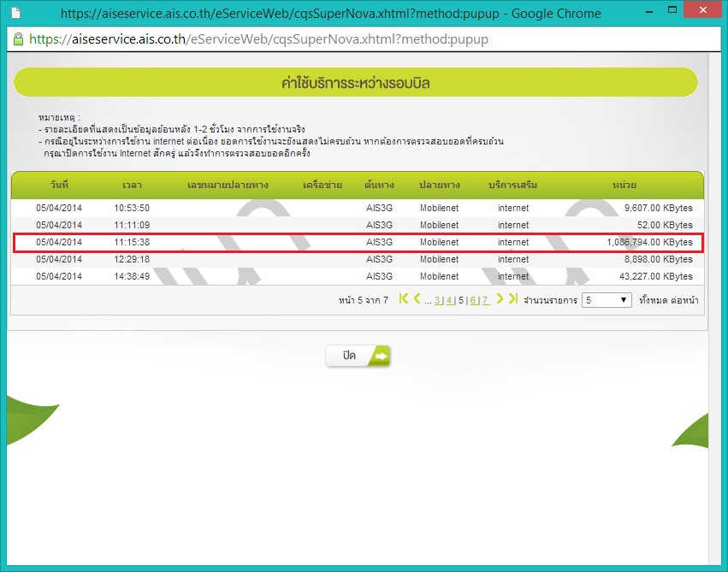The height and width of the screenshot is (572, 728).
Task: Click the green padlock security icon
Action: (18, 39)
